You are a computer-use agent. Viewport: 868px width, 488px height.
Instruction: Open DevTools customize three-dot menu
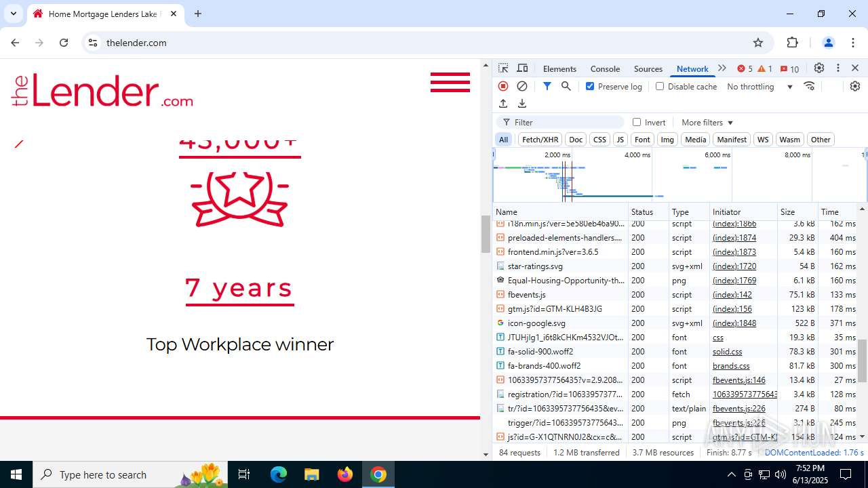837,68
